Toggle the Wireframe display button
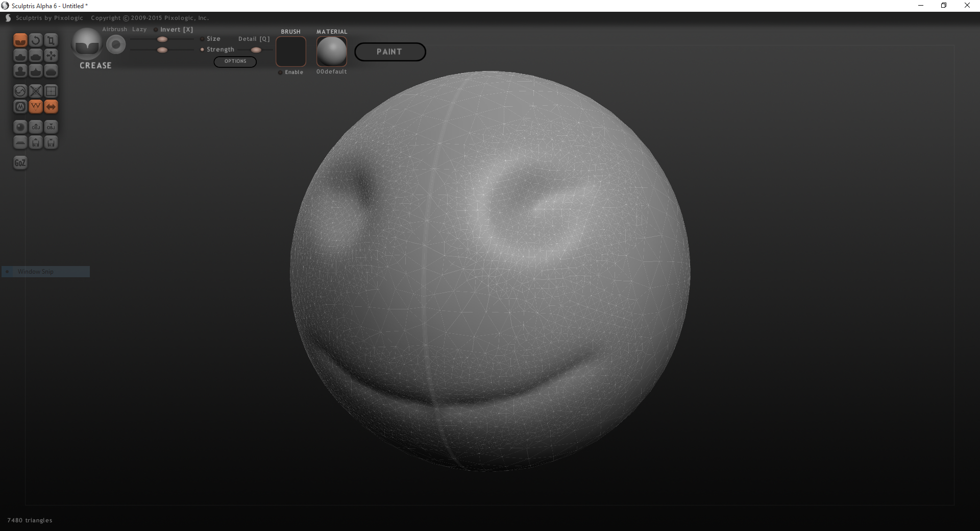 tap(36, 107)
